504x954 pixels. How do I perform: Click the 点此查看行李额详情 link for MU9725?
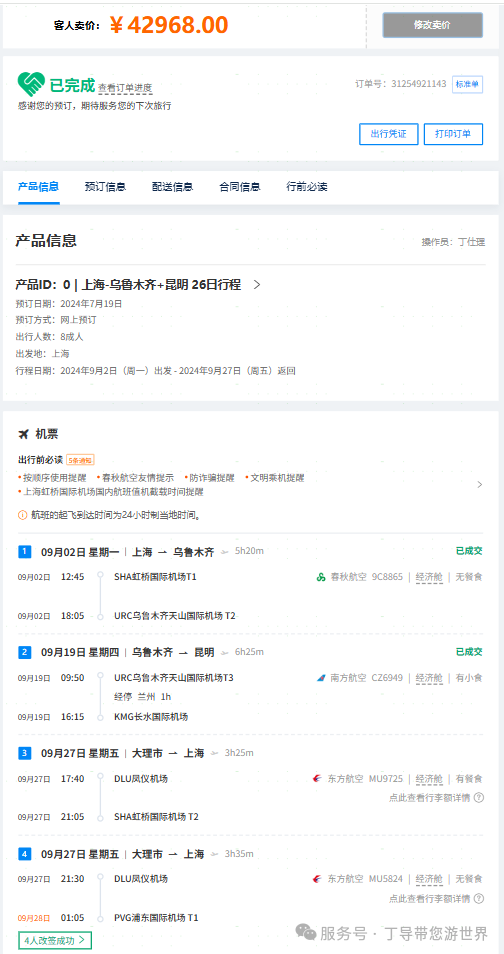point(430,797)
